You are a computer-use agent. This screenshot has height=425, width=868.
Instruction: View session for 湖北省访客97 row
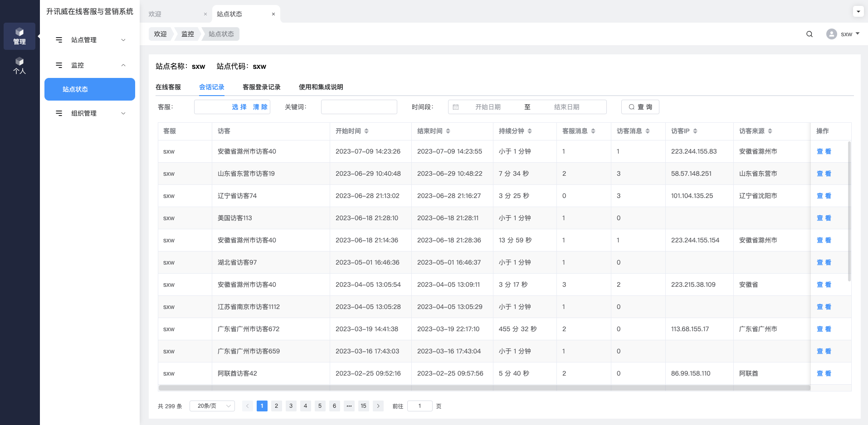pos(824,262)
